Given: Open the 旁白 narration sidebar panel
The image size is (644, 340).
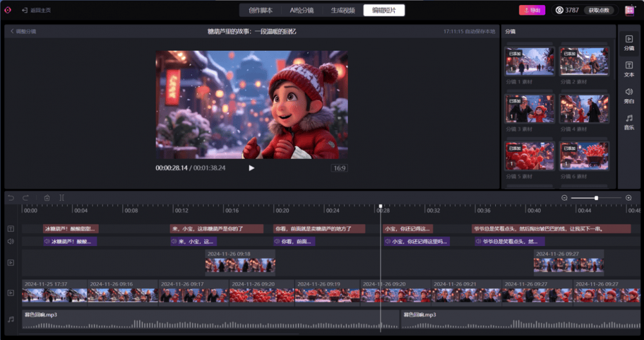Looking at the screenshot, I should 629,95.
